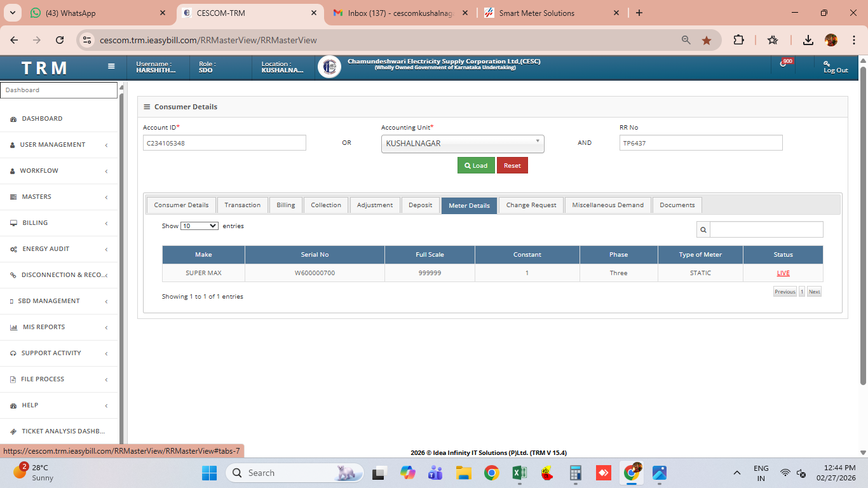
Task: Click the CESC corporation logo
Action: tap(329, 67)
